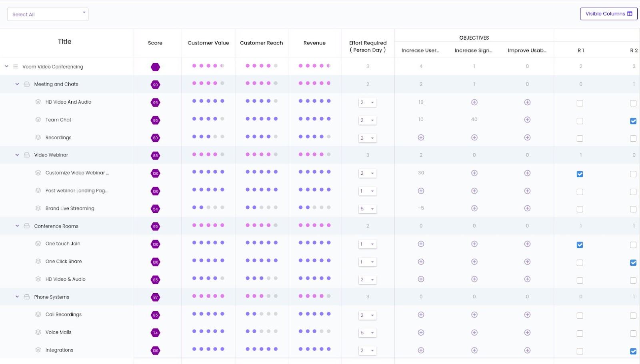Click the Increase User value 19 cell
The image size is (640, 364).
pos(421,102)
